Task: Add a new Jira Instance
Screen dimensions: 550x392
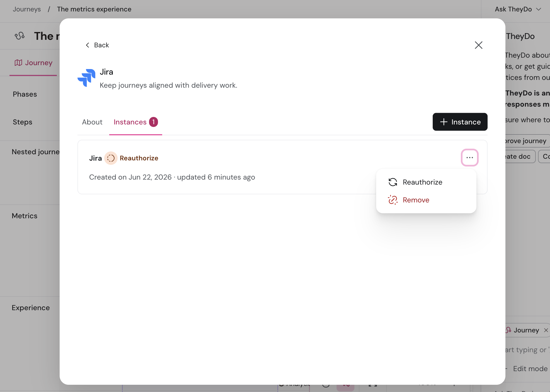Action: point(460,122)
